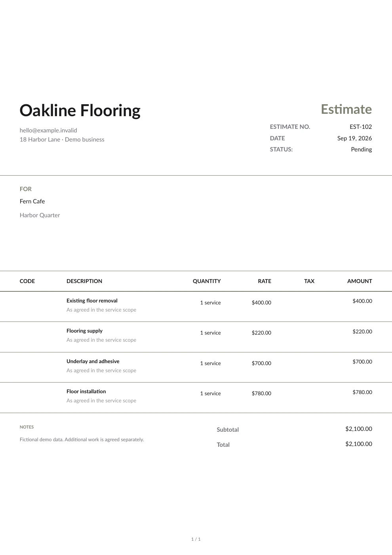The height and width of the screenshot is (555, 392).
Task: Click the Harbor Quarter client address
Action: click(x=40, y=215)
